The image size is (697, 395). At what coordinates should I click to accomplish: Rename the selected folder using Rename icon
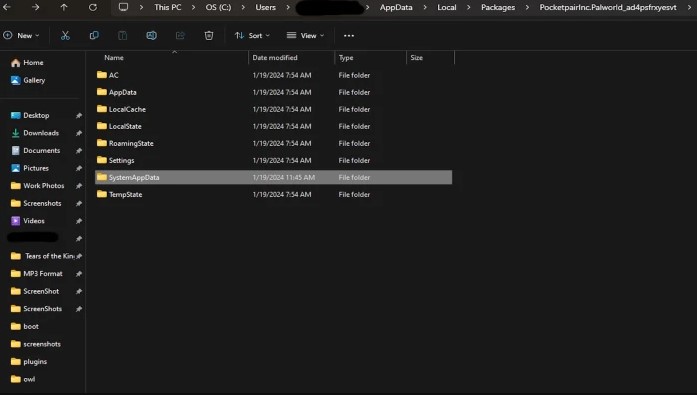pos(151,36)
